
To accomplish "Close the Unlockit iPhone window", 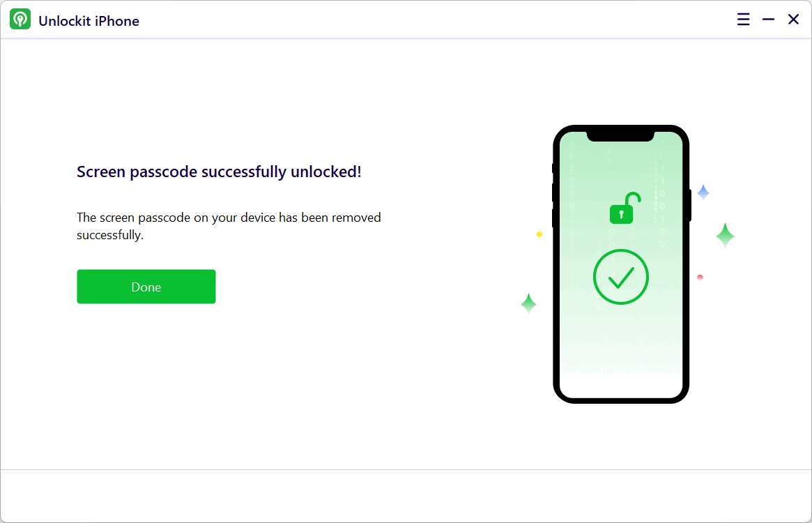I will pos(793,20).
